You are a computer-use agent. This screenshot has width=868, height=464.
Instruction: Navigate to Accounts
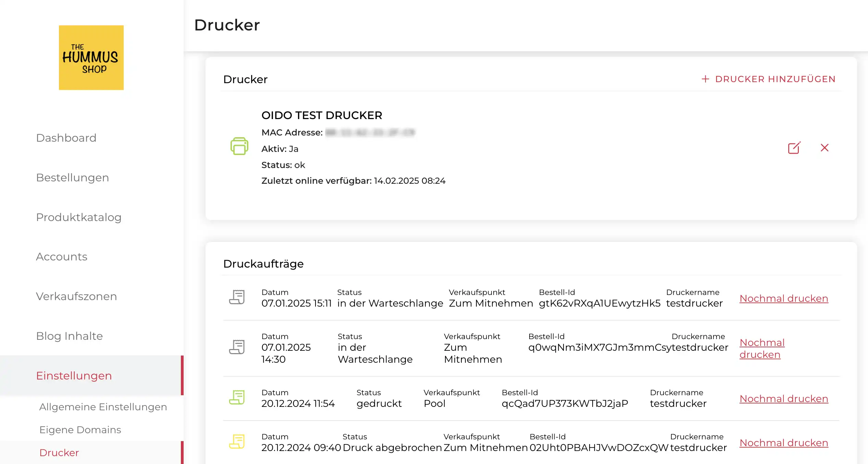pos(62,257)
